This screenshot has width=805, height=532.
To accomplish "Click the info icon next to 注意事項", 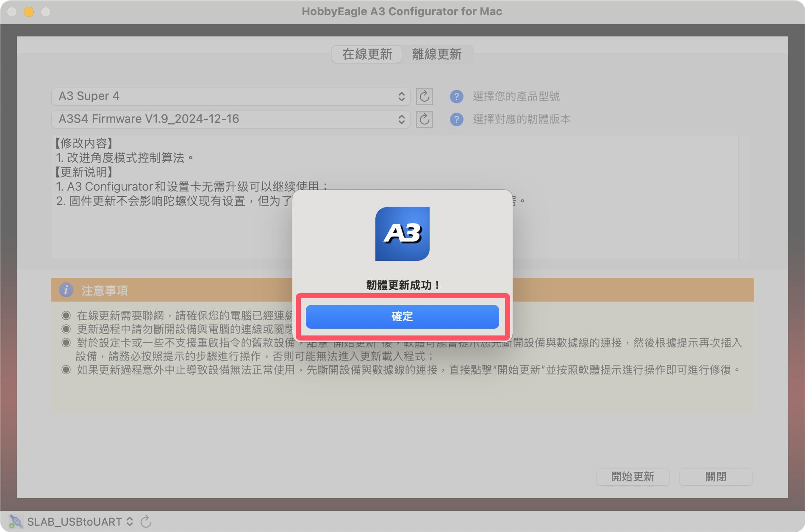I will [x=66, y=290].
